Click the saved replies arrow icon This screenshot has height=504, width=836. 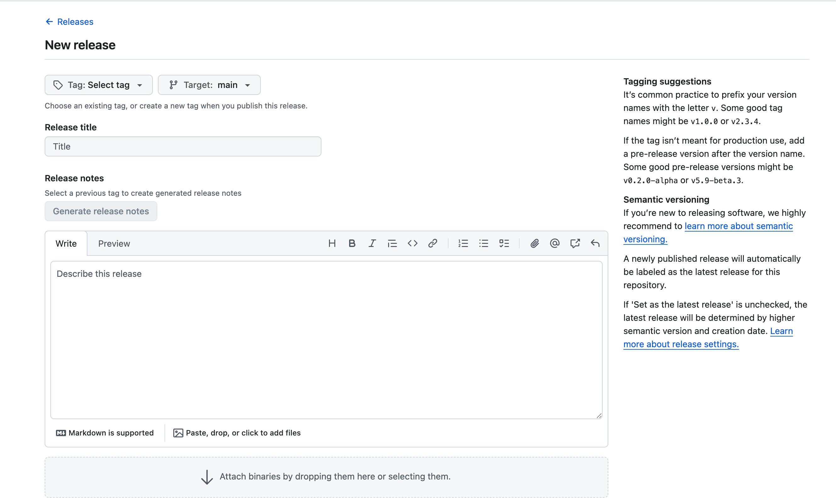[595, 243]
